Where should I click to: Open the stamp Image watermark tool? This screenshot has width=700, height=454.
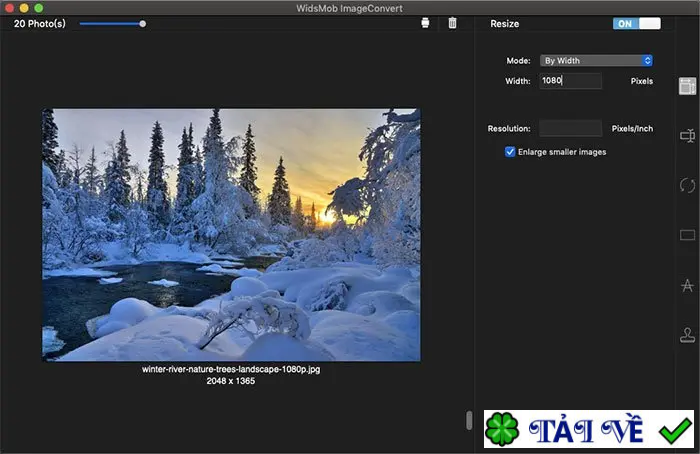pos(687,335)
